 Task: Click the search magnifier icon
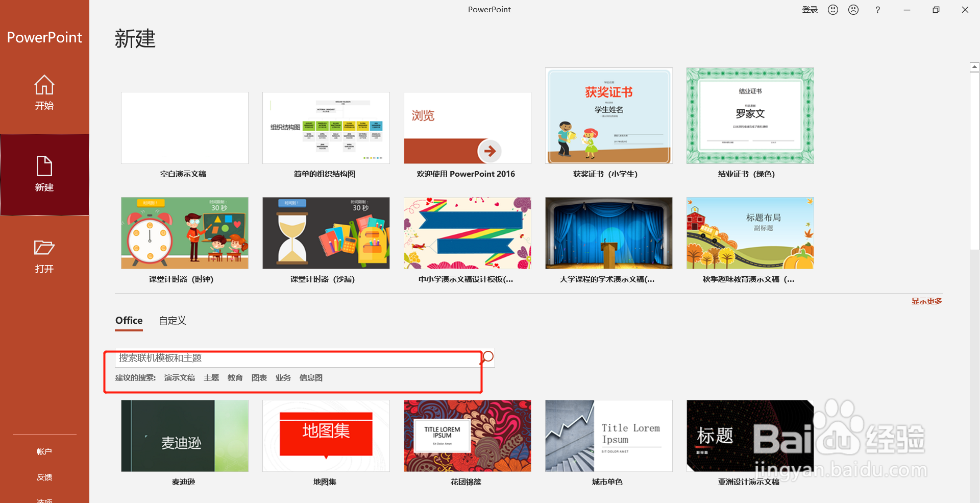click(x=488, y=357)
